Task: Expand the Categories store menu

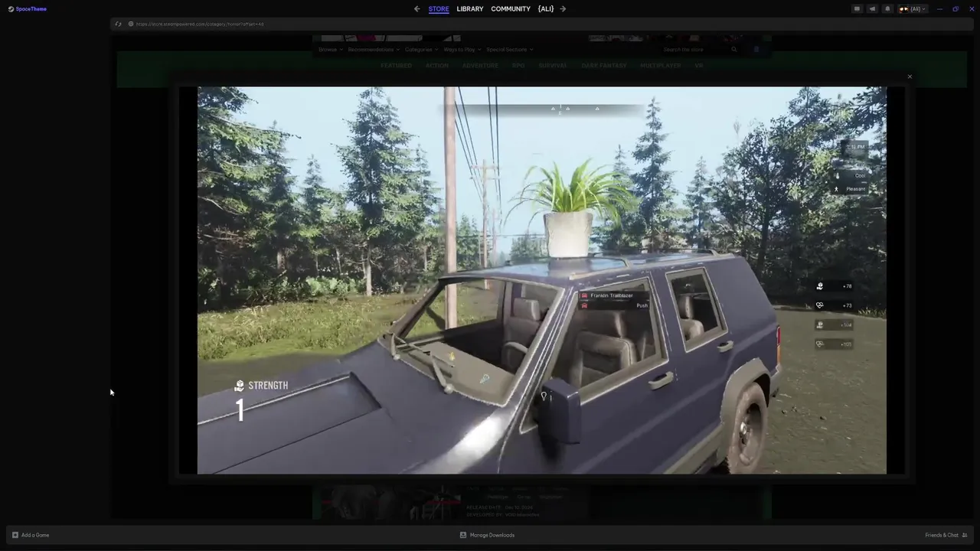Action: 422,50
